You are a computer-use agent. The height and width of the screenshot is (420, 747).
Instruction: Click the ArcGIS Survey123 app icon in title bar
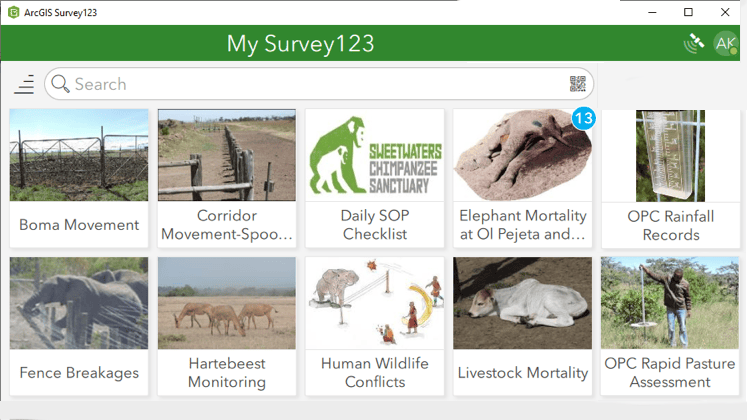tap(12, 12)
